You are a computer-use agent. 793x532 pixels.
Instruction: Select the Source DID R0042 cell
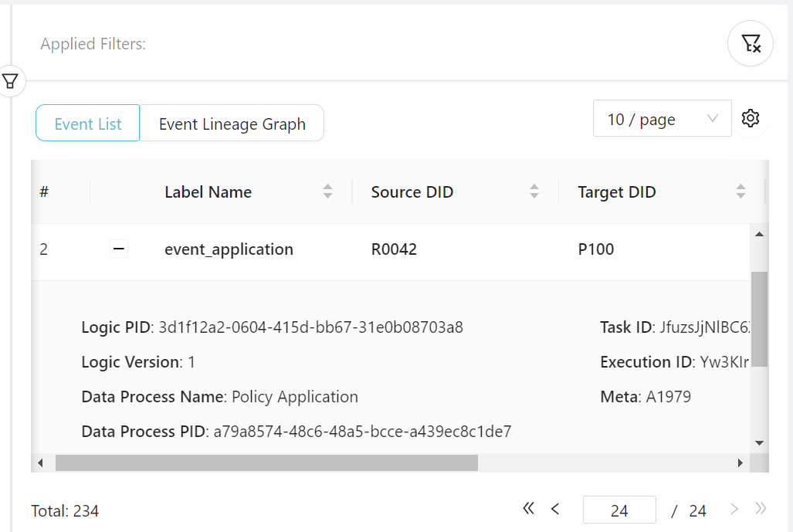pos(394,249)
